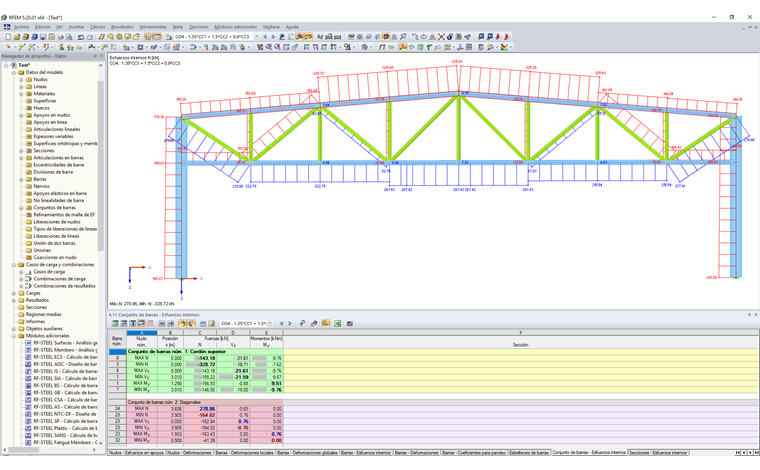Open the Cálculo menu
The image size is (760, 470).
point(97,27)
